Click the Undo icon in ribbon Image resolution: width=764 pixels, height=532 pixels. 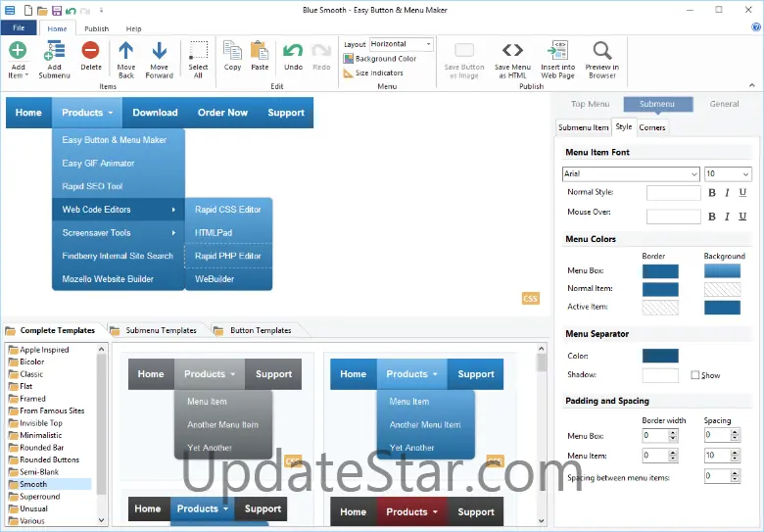[x=293, y=50]
